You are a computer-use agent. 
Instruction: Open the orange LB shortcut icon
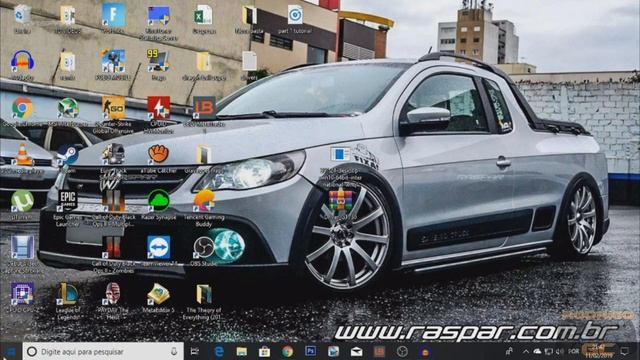click(203, 108)
